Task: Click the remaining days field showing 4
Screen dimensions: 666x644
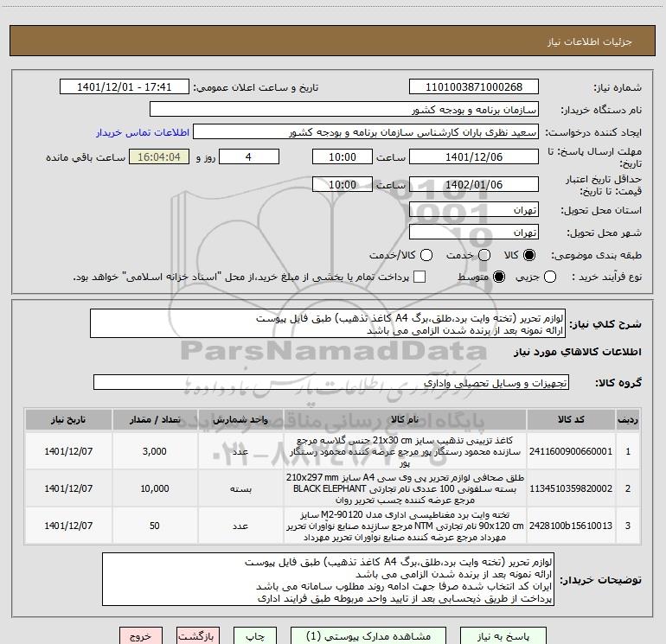Action: pyautogui.click(x=248, y=156)
